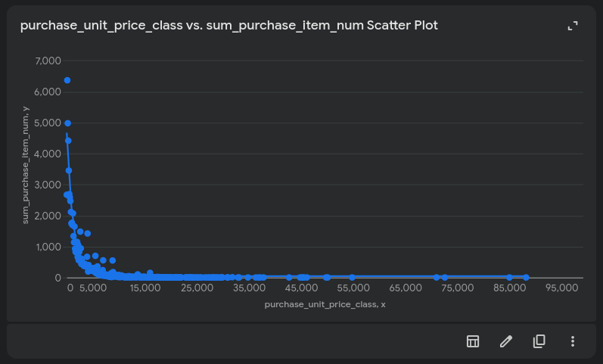Open the table view icon

pyautogui.click(x=473, y=341)
